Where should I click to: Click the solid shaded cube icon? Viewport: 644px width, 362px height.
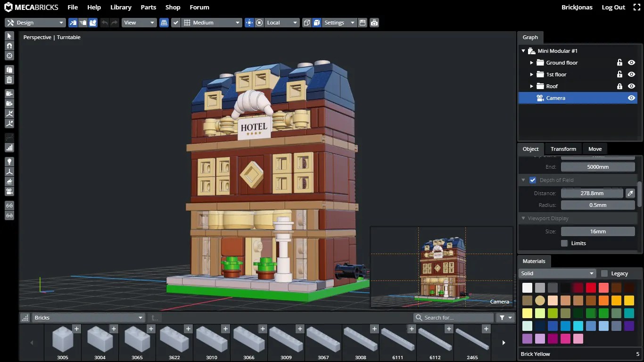(317, 23)
